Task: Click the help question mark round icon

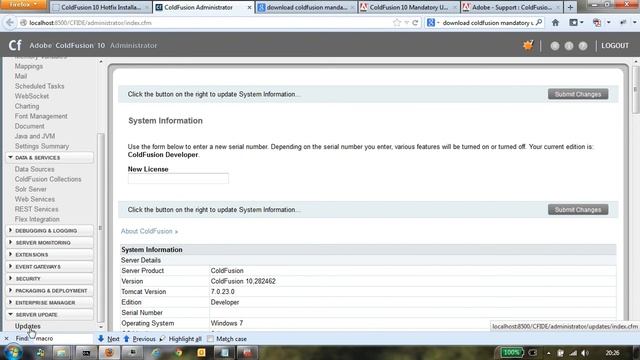Action: 583,46
